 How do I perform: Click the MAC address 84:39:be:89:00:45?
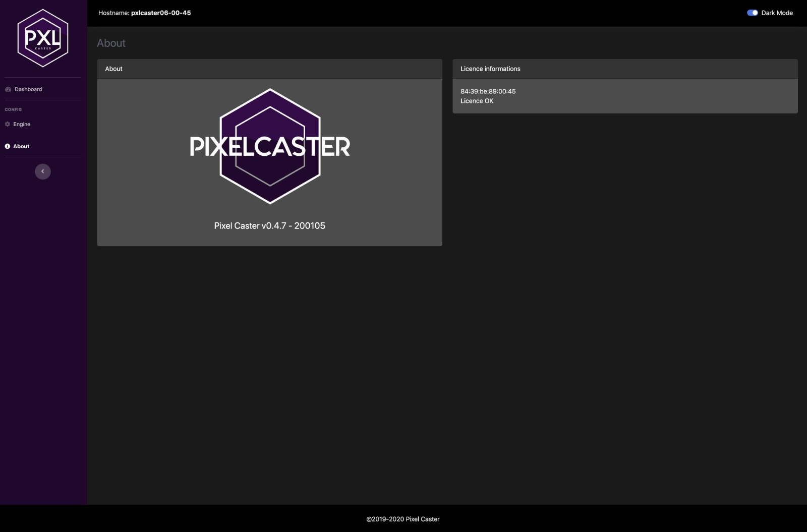point(488,91)
